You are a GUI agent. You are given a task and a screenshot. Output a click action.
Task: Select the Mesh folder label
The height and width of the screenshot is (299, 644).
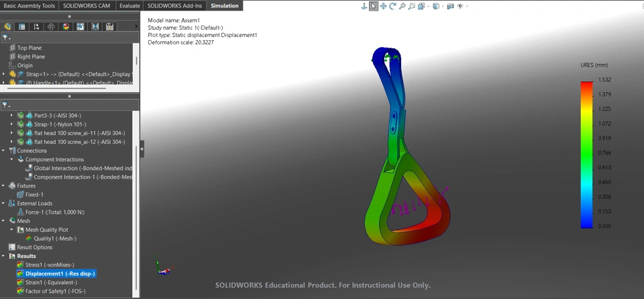tap(23, 221)
